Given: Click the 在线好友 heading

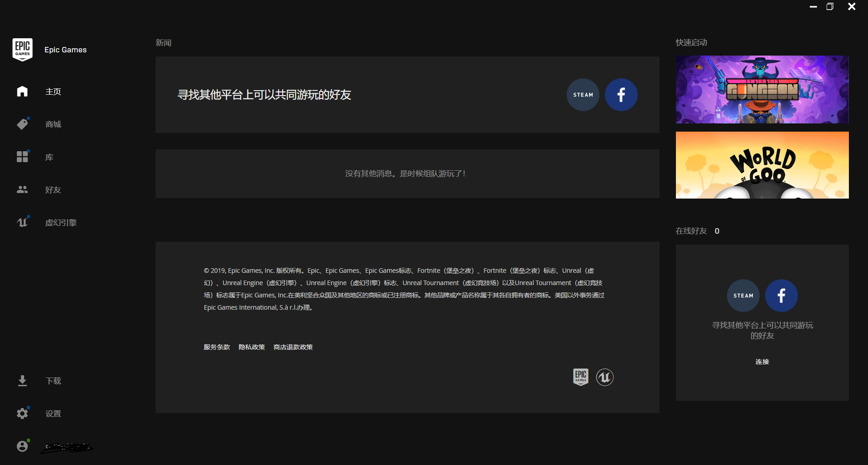Looking at the screenshot, I should [x=691, y=231].
